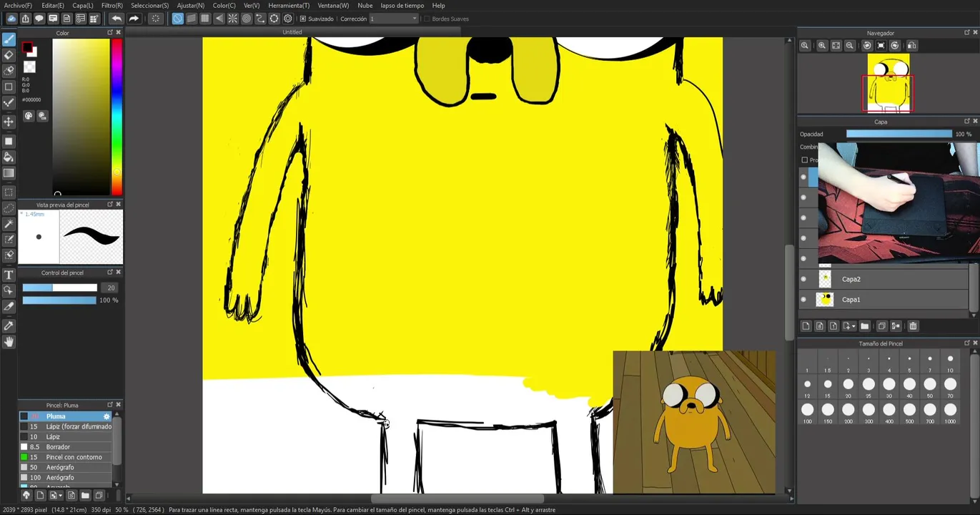The height and width of the screenshot is (515, 980).
Task: Undock the Tamaño del Pincel panel
Action: click(x=966, y=343)
